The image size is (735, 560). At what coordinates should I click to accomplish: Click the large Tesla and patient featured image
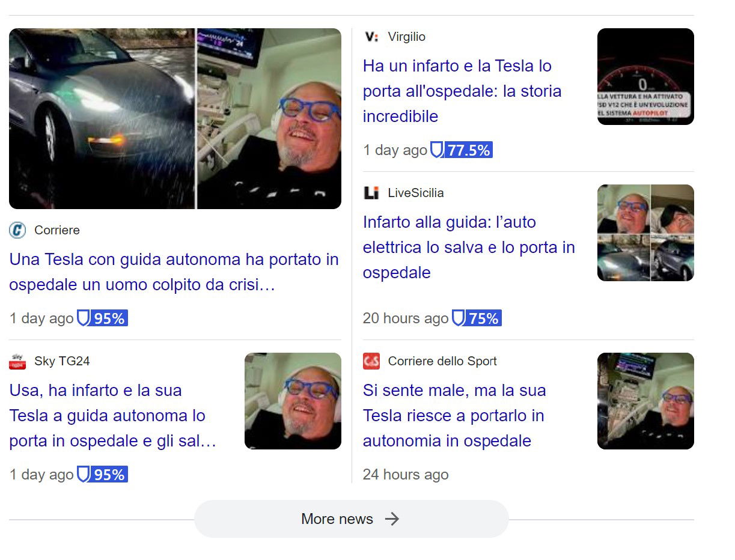point(175,118)
